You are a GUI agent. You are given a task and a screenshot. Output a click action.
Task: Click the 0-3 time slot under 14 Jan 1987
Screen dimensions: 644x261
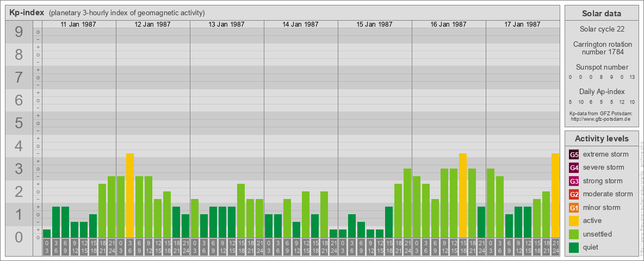pos(269,247)
